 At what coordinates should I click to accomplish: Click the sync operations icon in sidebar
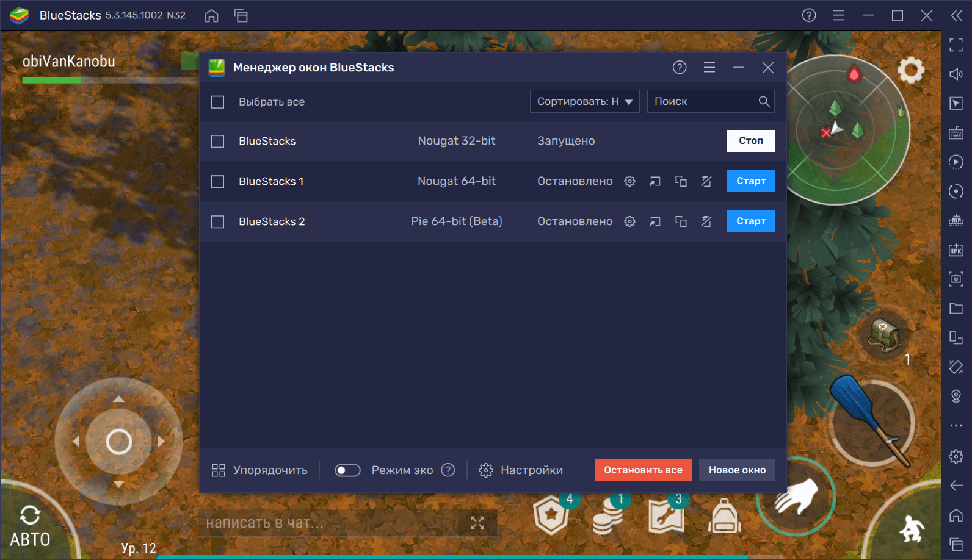coord(956,191)
